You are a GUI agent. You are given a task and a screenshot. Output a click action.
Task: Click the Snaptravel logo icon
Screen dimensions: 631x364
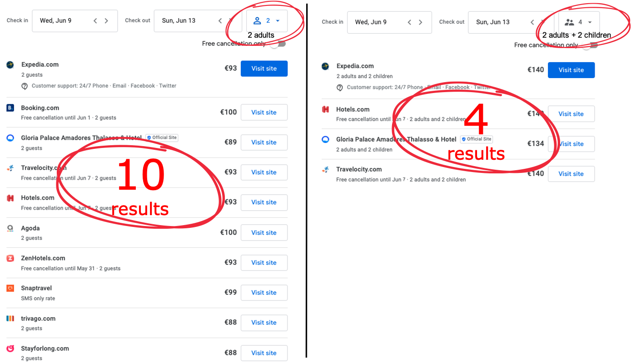click(x=10, y=288)
